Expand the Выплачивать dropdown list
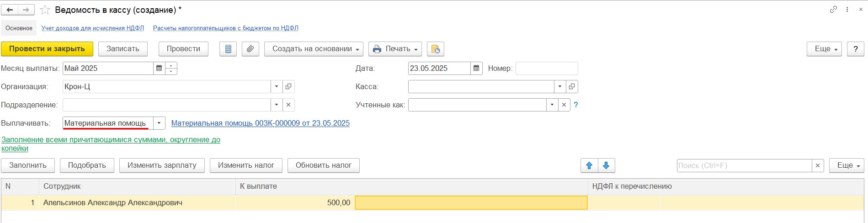868x223 pixels. click(159, 123)
